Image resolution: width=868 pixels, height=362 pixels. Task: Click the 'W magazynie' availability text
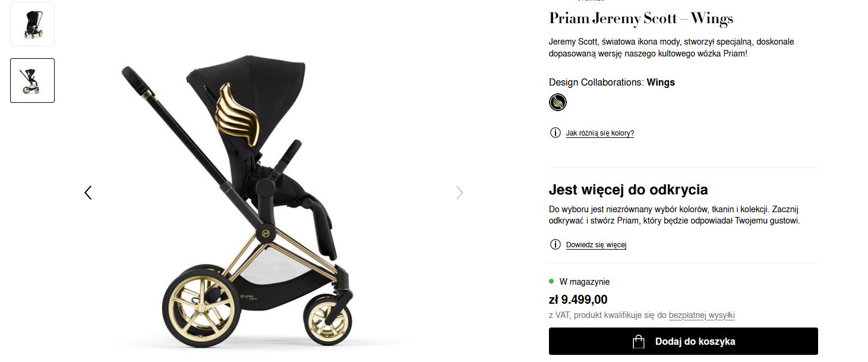point(585,282)
